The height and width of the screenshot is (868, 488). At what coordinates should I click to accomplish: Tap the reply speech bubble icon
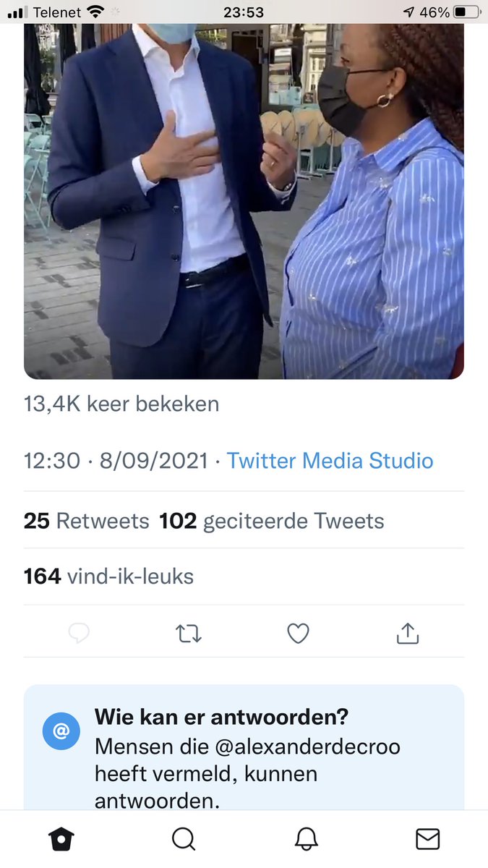(79, 634)
